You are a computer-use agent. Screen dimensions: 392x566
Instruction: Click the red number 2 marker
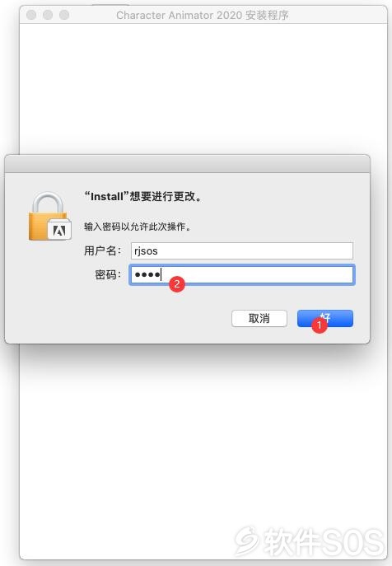coord(177,284)
